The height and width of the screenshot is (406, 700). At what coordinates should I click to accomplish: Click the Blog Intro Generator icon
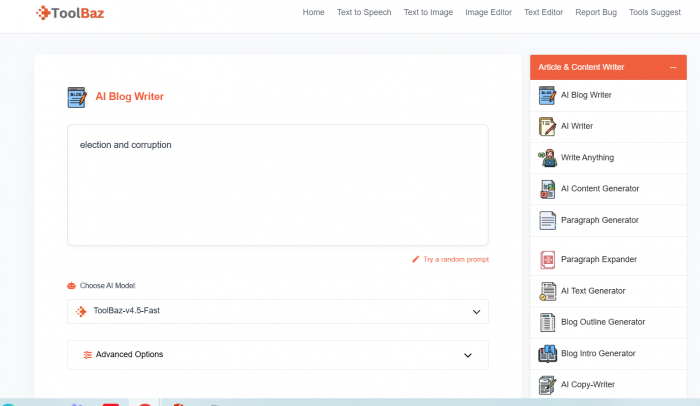[547, 353]
